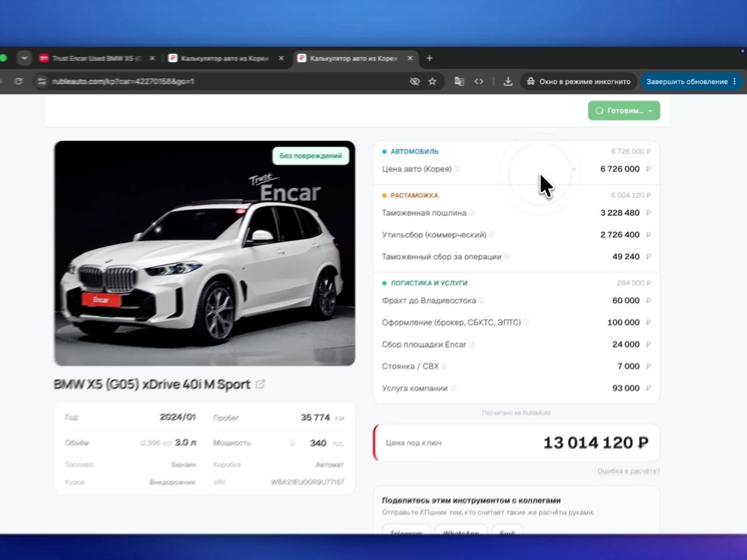Click paperwork value 100 000
This screenshot has width=747, height=560.
(x=623, y=322)
